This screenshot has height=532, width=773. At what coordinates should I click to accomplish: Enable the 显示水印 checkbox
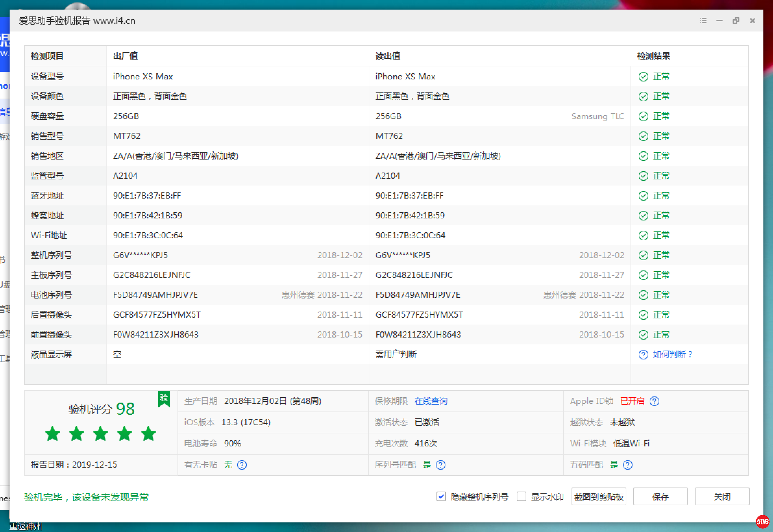(521, 496)
